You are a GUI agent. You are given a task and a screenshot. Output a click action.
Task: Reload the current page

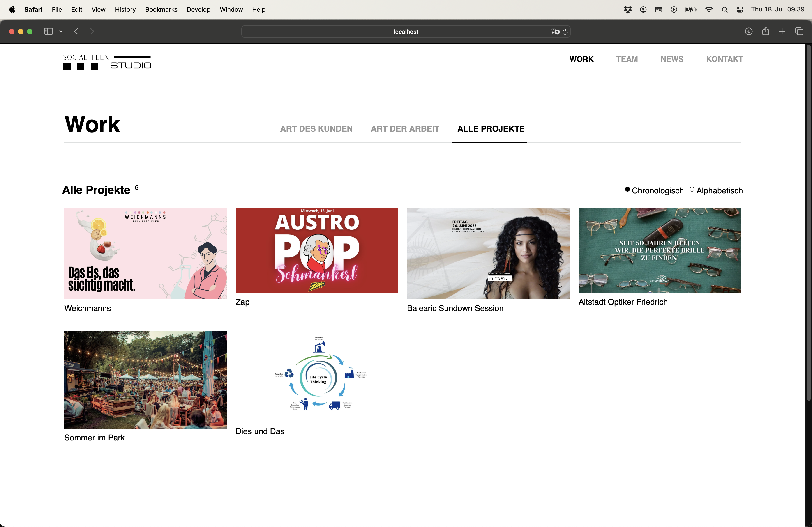coord(565,32)
